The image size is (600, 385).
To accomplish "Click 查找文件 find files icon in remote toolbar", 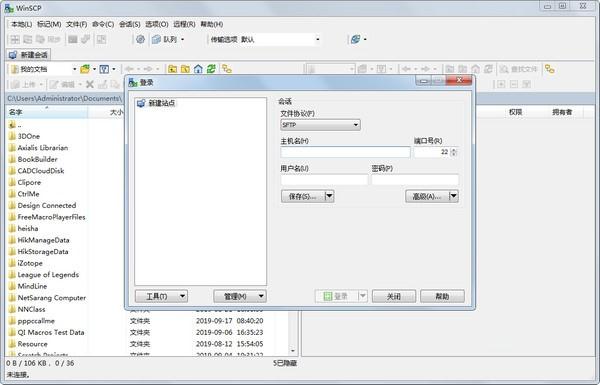I will click(x=504, y=69).
